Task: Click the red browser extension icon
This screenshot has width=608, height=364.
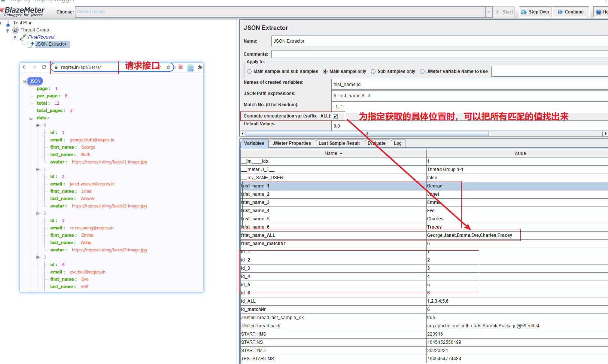Action: click(180, 67)
